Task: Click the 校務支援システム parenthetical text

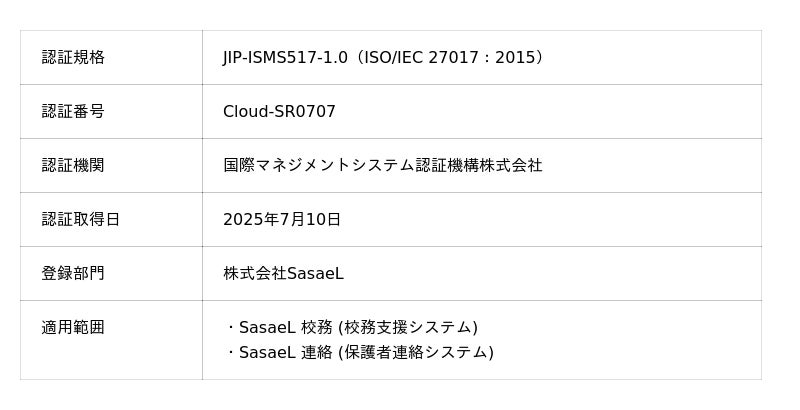Action: (408, 328)
